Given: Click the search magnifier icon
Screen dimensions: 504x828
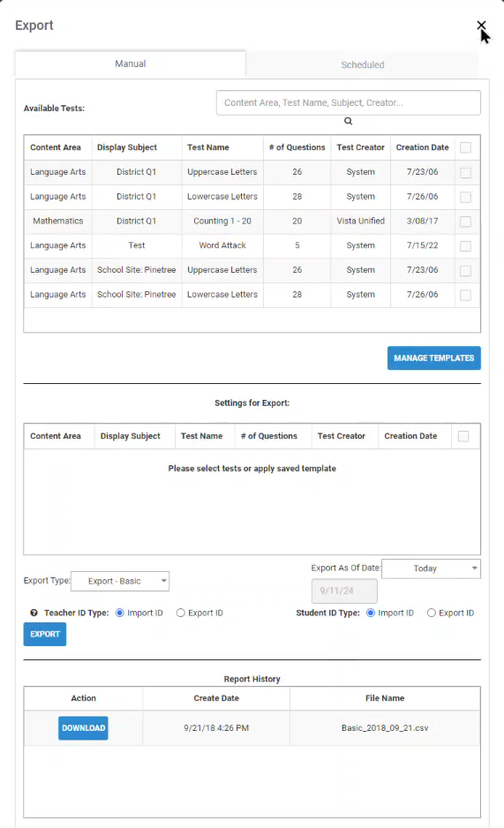Looking at the screenshot, I should coord(349,121).
